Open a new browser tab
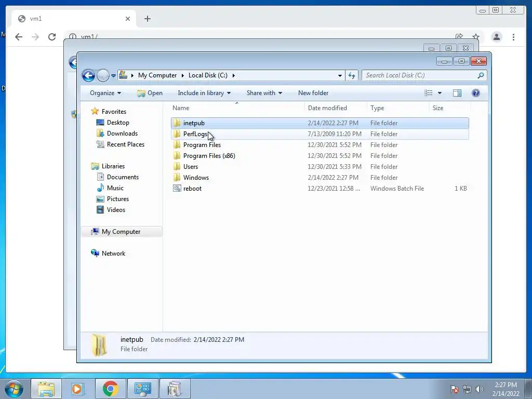This screenshot has height=399, width=532. pos(147,19)
